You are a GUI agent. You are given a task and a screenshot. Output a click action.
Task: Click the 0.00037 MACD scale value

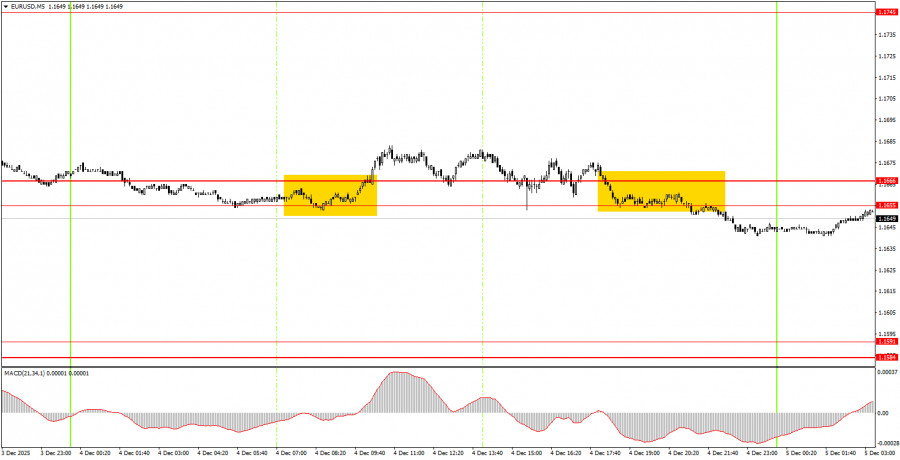click(886, 373)
